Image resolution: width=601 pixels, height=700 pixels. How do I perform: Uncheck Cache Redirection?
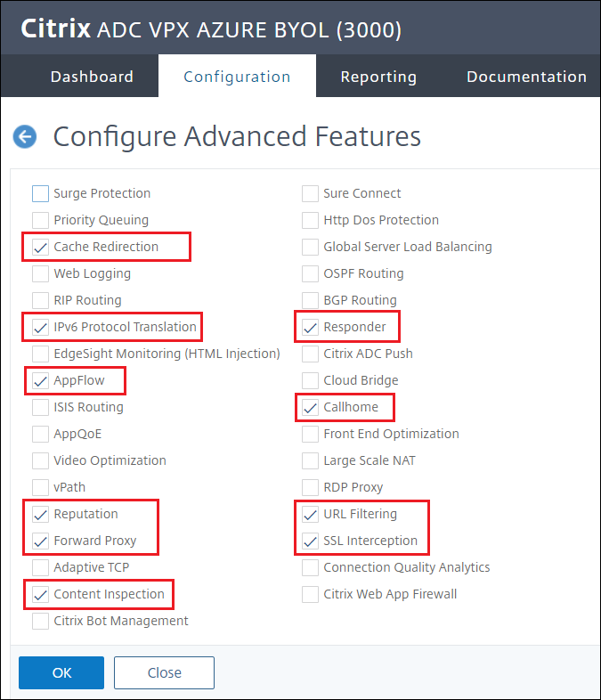[40, 247]
